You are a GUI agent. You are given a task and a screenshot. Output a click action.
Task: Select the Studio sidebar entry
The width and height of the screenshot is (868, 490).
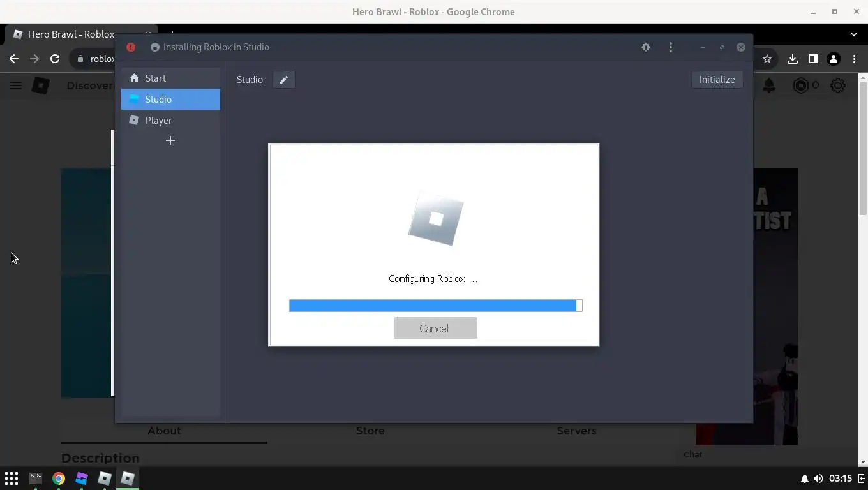click(x=170, y=99)
